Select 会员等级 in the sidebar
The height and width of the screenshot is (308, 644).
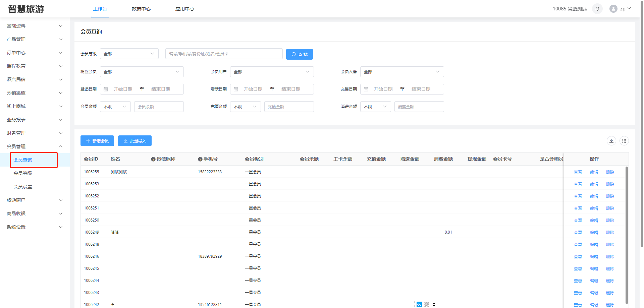pyautogui.click(x=23, y=173)
